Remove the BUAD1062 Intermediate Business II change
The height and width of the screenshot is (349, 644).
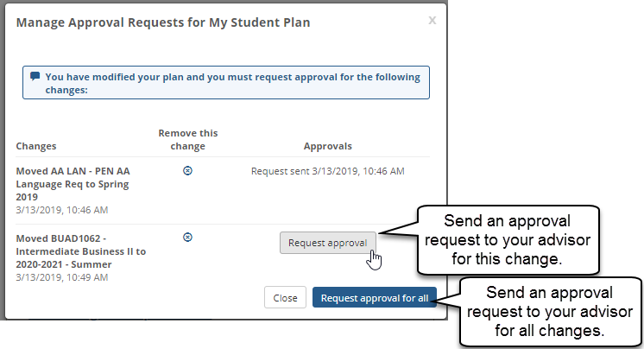point(188,237)
